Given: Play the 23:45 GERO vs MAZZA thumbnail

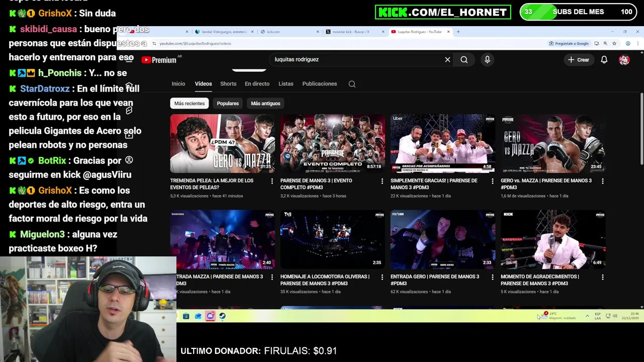Looking at the screenshot, I should [553, 143].
